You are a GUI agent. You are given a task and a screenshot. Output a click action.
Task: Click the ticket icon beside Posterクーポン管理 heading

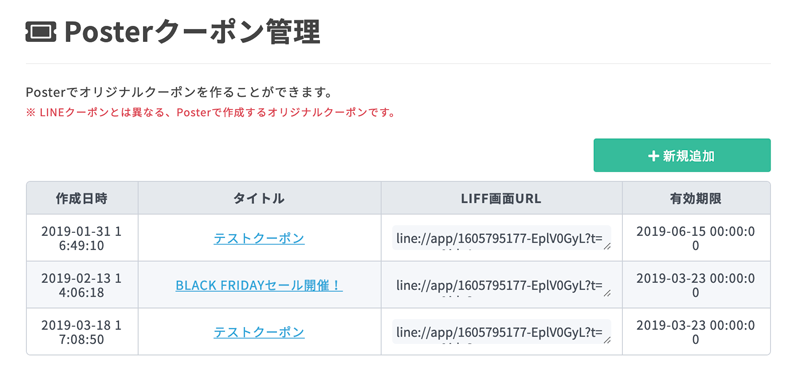(x=41, y=33)
